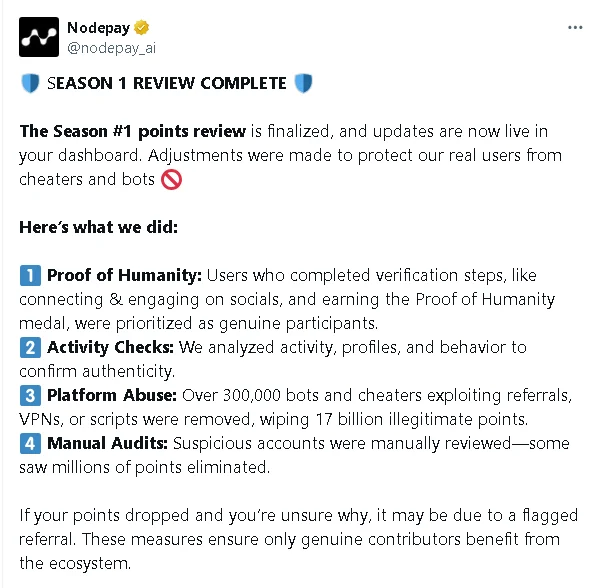Click the SEASON 1 REVIEW COMPLETE heading
Image resolution: width=599 pixels, height=588 pixels.
tap(167, 83)
